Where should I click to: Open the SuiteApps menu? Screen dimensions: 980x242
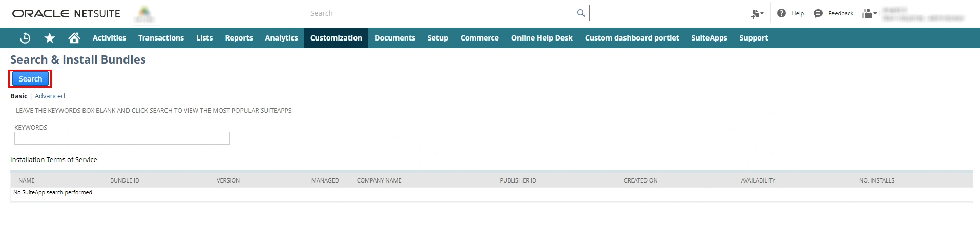709,38
